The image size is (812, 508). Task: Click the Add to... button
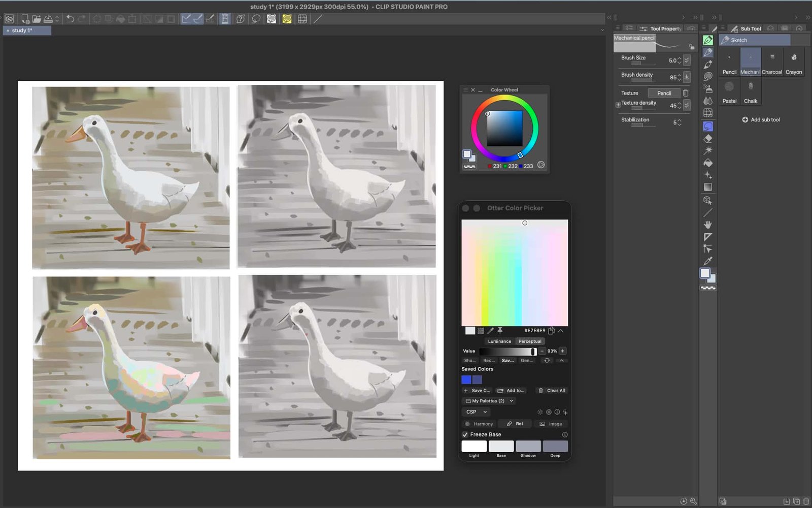[511, 391]
